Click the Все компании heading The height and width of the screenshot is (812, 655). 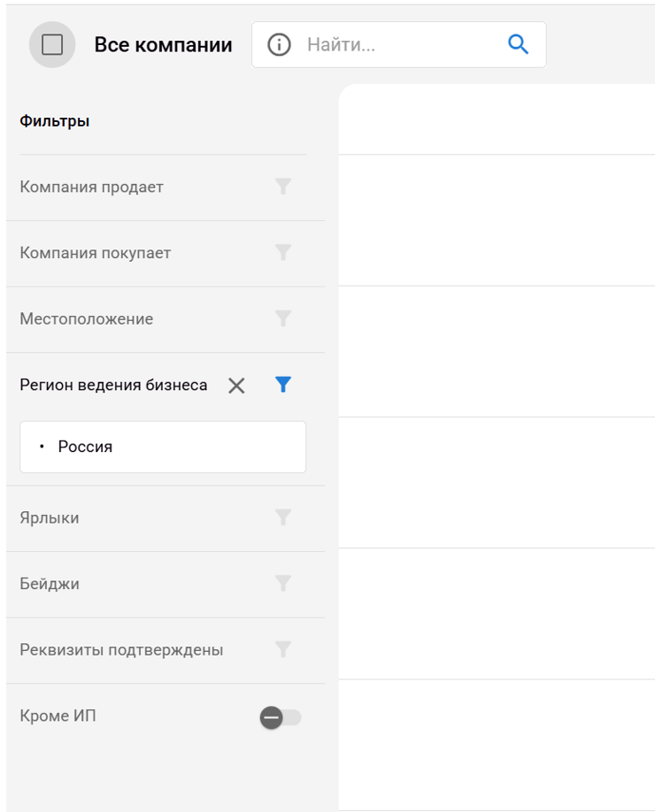pyautogui.click(x=163, y=45)
